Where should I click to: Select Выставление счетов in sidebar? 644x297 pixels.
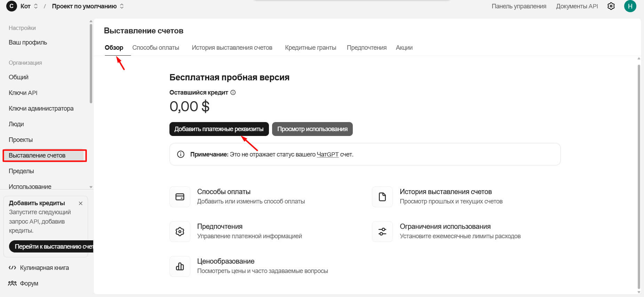(45, 155)
